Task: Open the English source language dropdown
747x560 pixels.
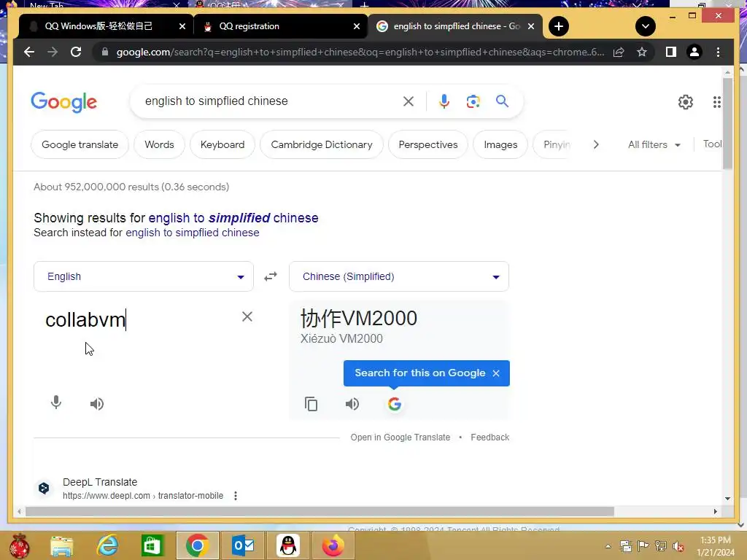Action: pos(144,276)
